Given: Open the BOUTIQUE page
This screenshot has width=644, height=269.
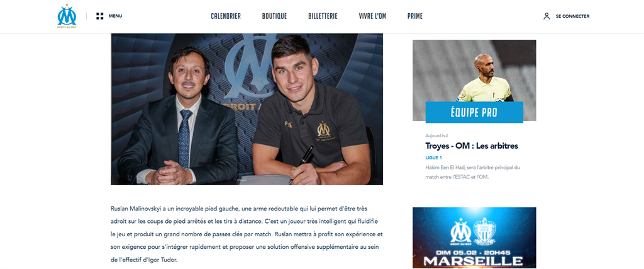Looking at the screenshot, I should tap(274, 16).
